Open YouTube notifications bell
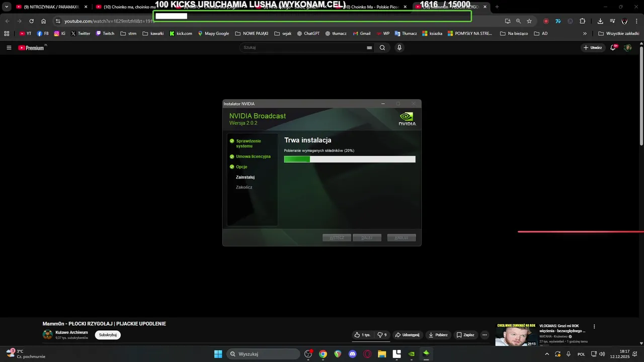The width and height of the screenshot is (644, 362). click(613, 48)
